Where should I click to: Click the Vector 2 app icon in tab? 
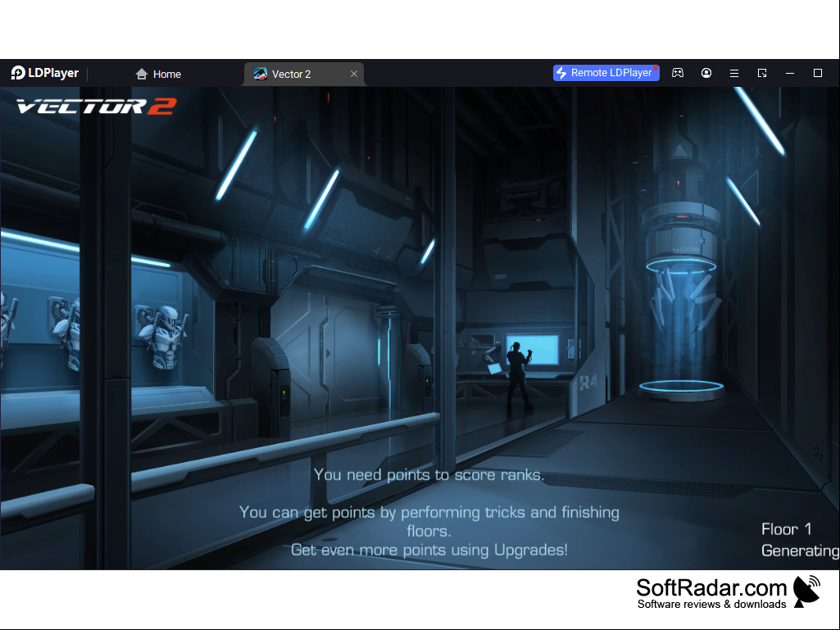click(x=261, y=74)
